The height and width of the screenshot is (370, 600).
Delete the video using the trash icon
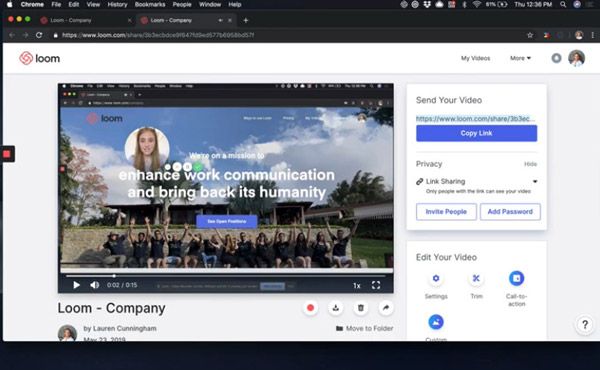tap(360, 308)
